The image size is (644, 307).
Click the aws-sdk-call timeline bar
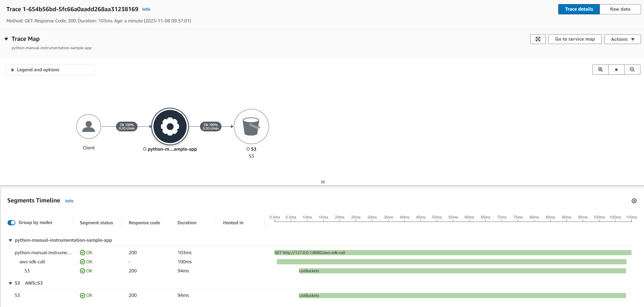click(x=451, y=262)
